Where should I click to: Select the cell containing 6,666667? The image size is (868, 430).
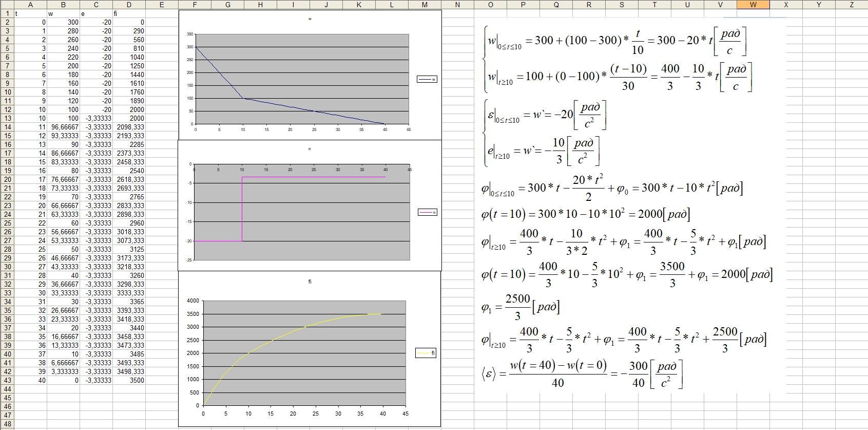click(x=63, y=363)
